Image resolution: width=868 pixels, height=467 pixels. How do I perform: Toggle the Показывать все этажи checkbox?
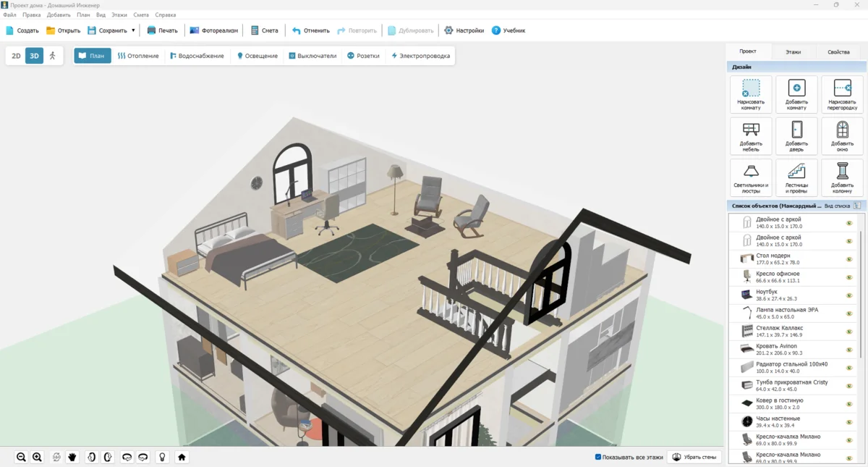(598, 457)
